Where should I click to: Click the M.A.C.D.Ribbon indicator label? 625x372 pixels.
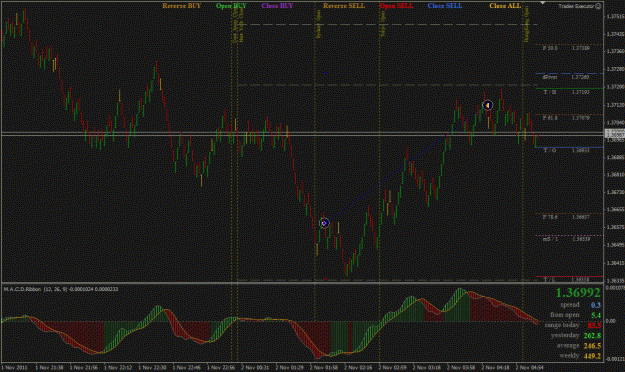point(61,289)
